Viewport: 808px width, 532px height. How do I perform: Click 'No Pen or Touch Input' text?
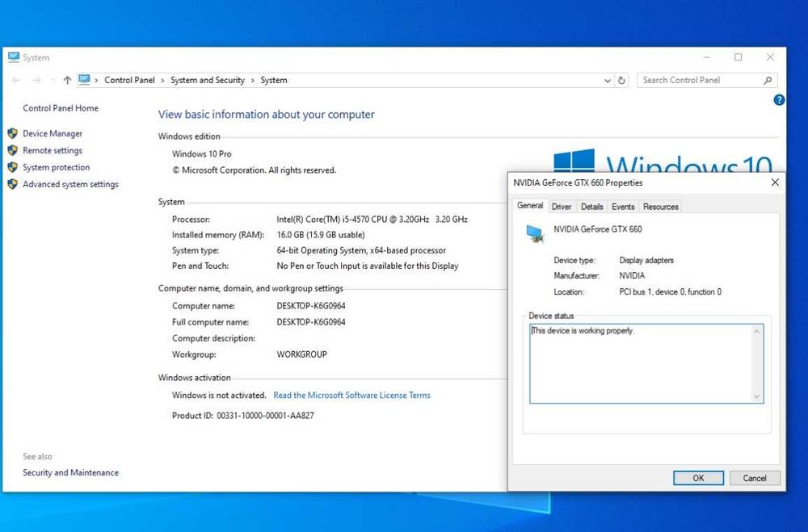[x=368, y=266]
